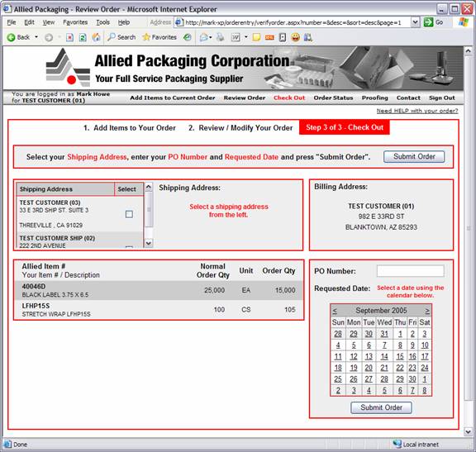Open the File menu
Image resolution: width=476 pixels, height=452 pixels.
click(12, 22)
